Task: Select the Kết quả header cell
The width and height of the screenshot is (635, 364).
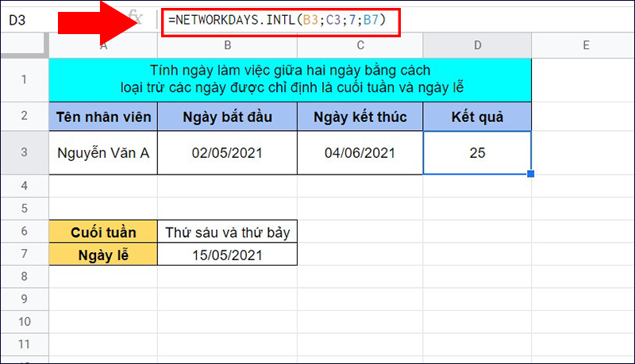Action: [x=477, y=117]
